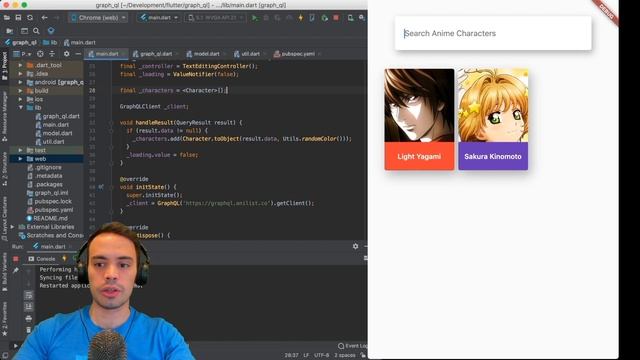This screenshot has height=360, width=640.
Task: Switch to the pubspec.yaml editor tab
Action: [297, 54]
